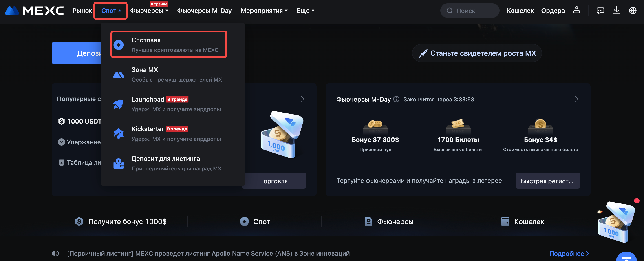Click the Депозит для листинга icon
The image size is (644, 261).
click(x=119, y=164)
